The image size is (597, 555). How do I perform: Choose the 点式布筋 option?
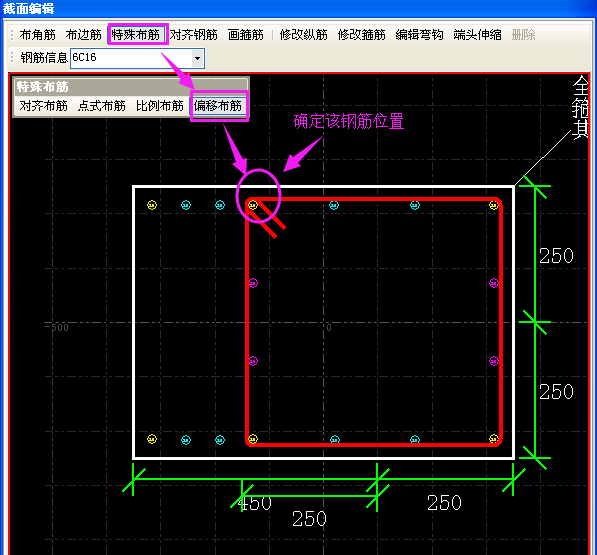click(x=101, y=106)
